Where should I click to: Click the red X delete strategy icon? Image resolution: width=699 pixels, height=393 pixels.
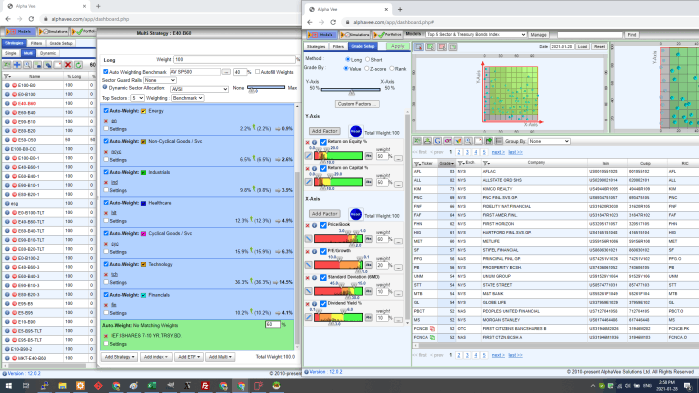[68, 65]
